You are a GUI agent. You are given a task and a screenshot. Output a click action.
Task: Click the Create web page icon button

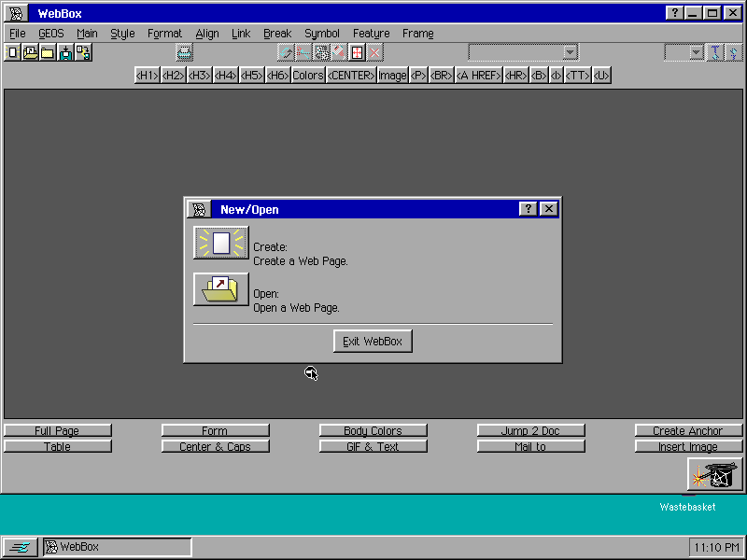pyautogui.click(x=221, y=243)
